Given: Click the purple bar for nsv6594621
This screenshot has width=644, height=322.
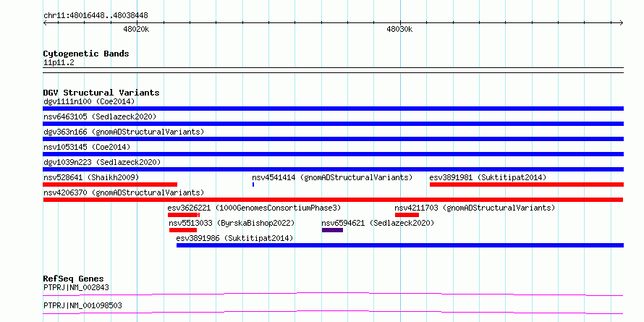Looking at the screenshot, I should [332, 230].
